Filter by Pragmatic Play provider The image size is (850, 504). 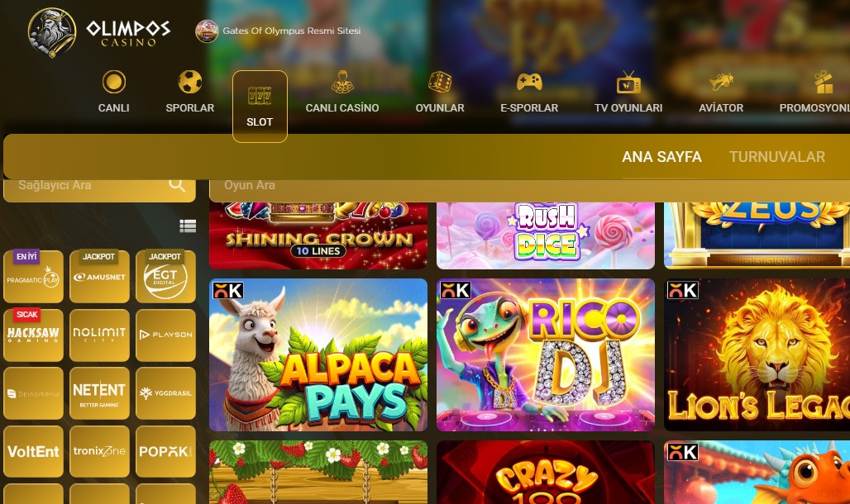coord(34,277)
